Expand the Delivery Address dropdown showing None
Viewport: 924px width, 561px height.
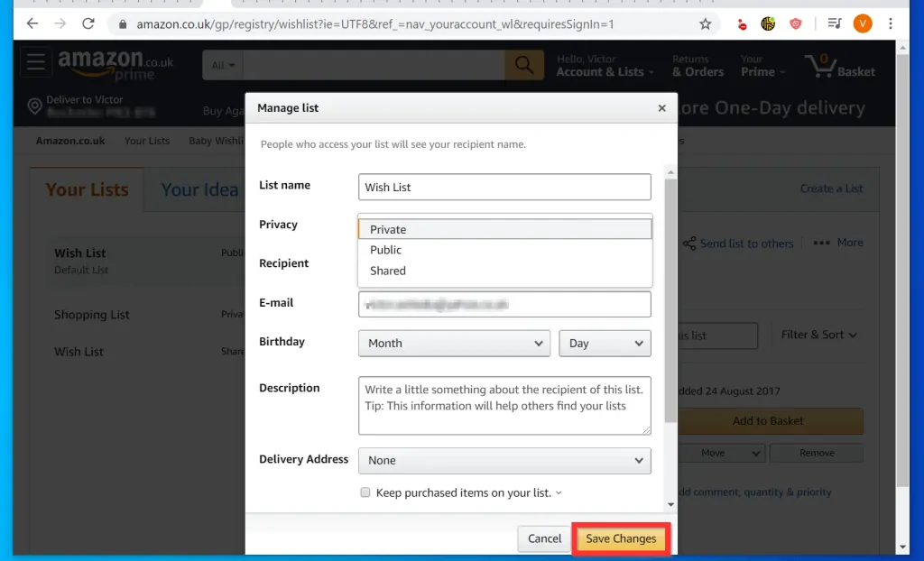tap(504, 461)
